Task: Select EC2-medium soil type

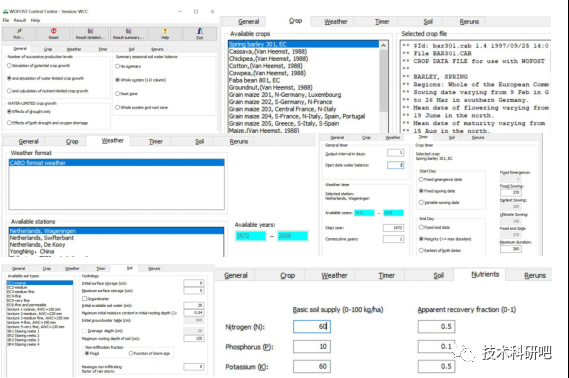Action: click(x=40, y=287)
